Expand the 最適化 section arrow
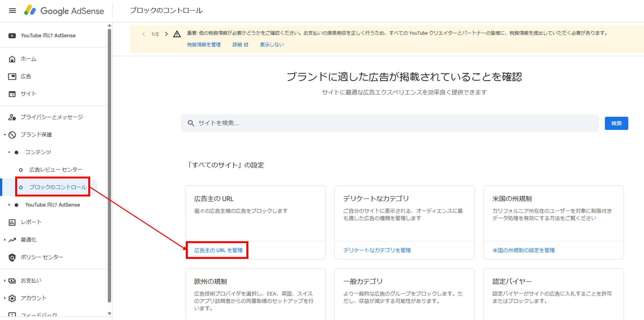Viewport: 644px width, 320px height. (5, 240)
